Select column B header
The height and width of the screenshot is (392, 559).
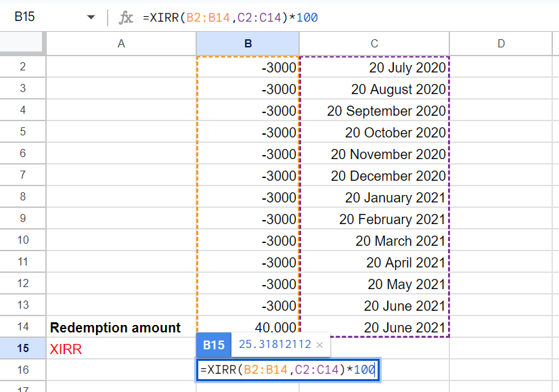(248, 44)
